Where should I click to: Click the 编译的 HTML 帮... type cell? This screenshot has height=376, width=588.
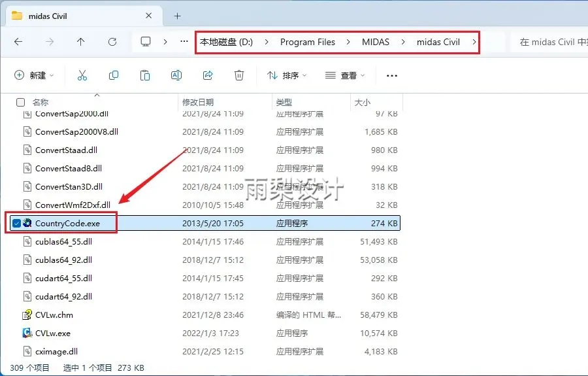pyautogui.click(x=308, y=315)
